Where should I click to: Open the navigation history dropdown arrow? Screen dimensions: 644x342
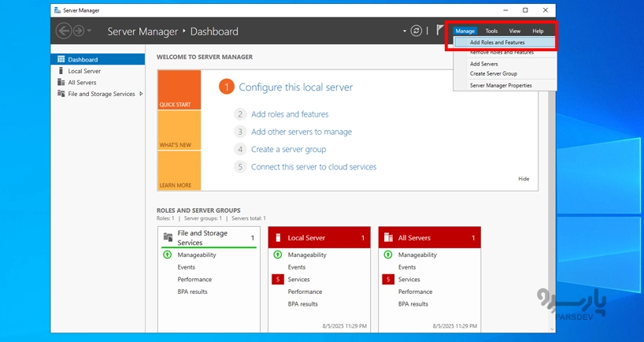(x=89, y=31)
